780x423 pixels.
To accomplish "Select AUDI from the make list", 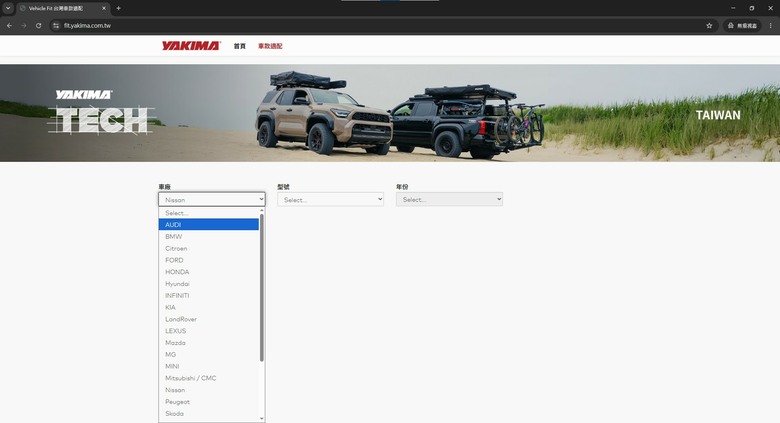I will tap(209, 224).
